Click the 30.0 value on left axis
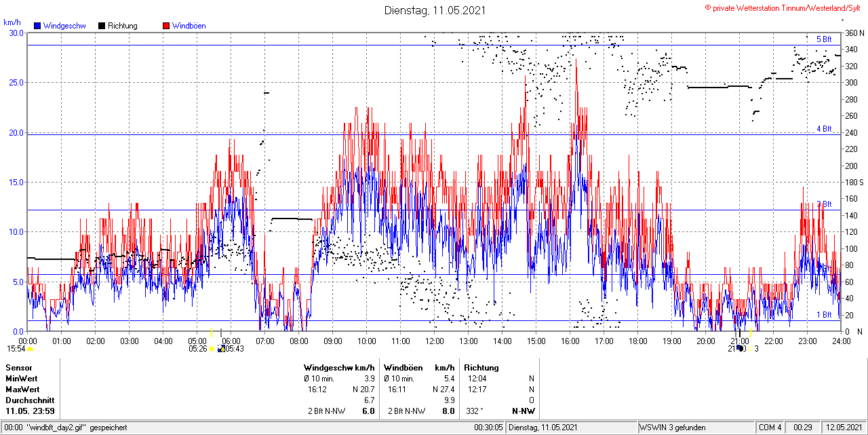Image resolution: width=868 pixels, height=435 pixels. tap(16, 33)
